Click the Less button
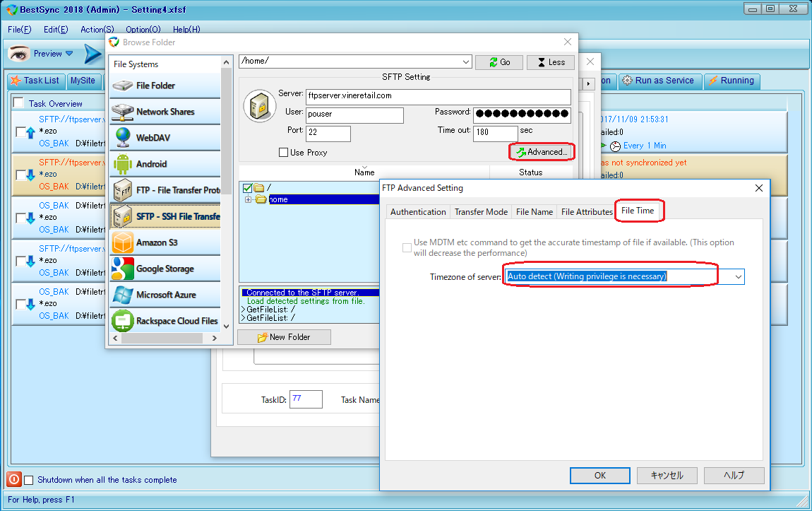Image resolution: width=812 pixels, height=511 pixels. pos(551,62)
